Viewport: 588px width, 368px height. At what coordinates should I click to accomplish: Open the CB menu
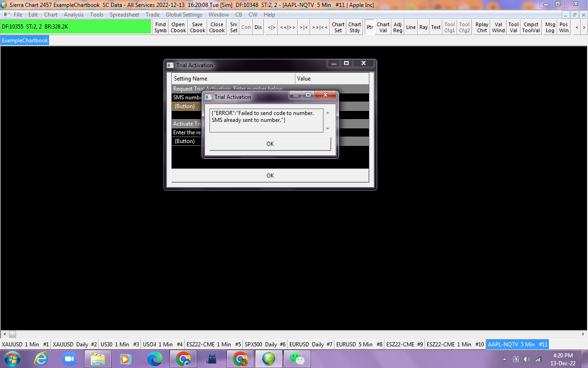pyautogui.click(x=238, y=15)
